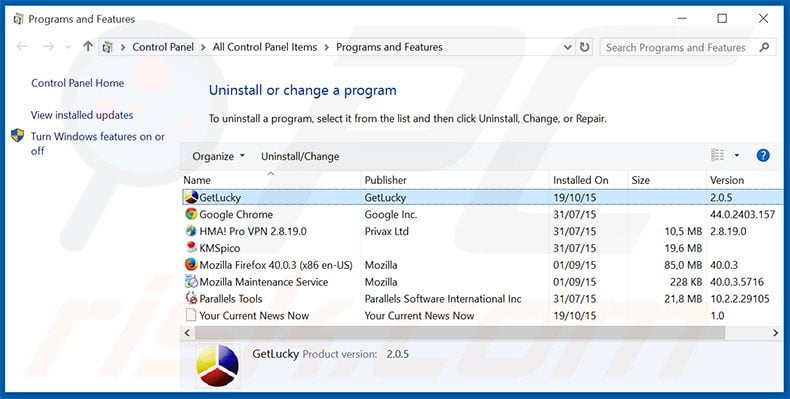Click the Google Chrome icon in list
The image size is (790, 399).
click(191, 214)
